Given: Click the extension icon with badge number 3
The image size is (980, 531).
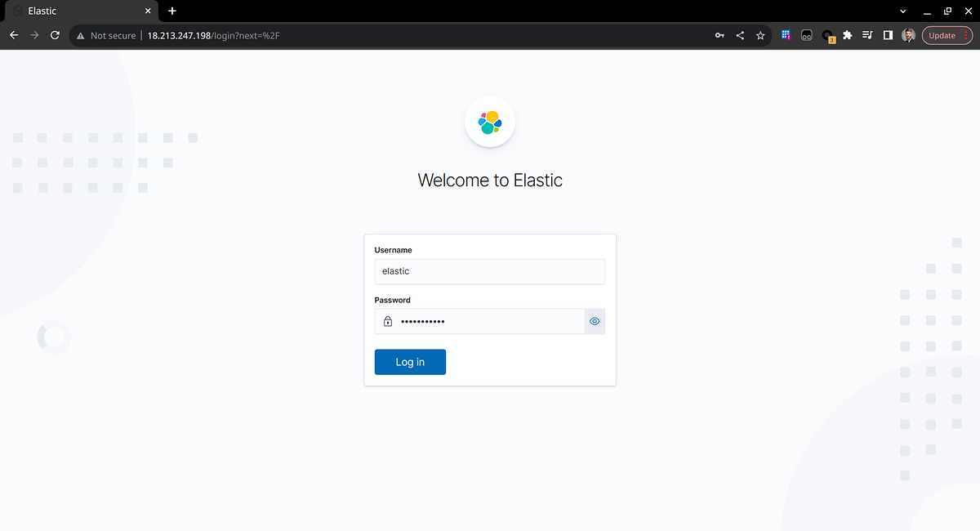Looking at the screenshot, I should pos(827,35).
